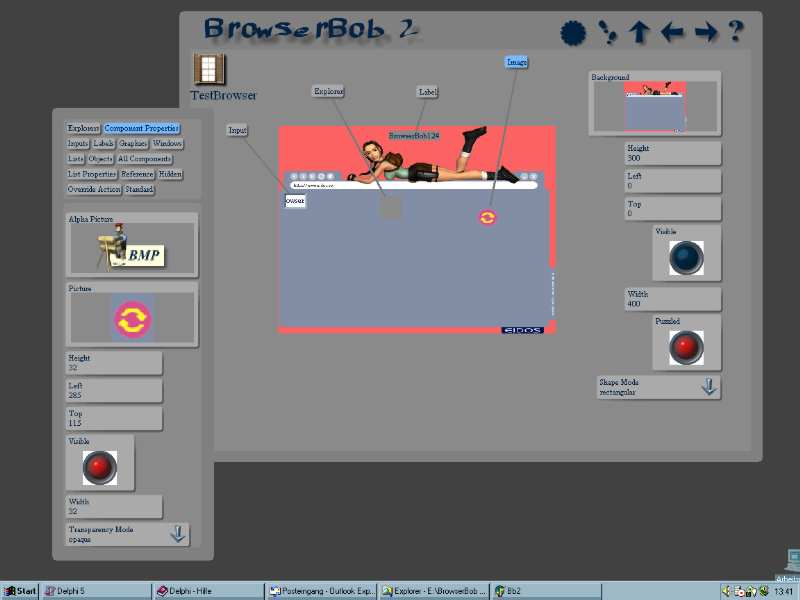Click the EIDOS logo on the browser canvas

522,330
